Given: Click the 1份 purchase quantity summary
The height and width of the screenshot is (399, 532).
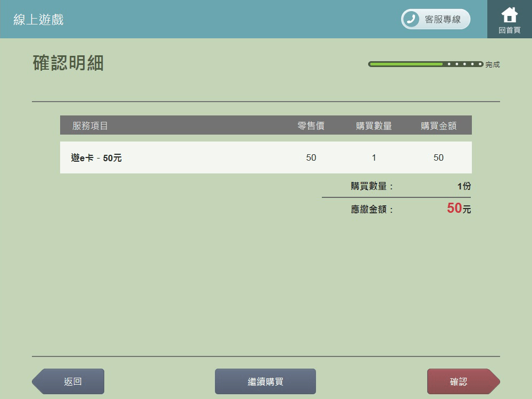Looking at the screenshot, I should click(464, 186).
